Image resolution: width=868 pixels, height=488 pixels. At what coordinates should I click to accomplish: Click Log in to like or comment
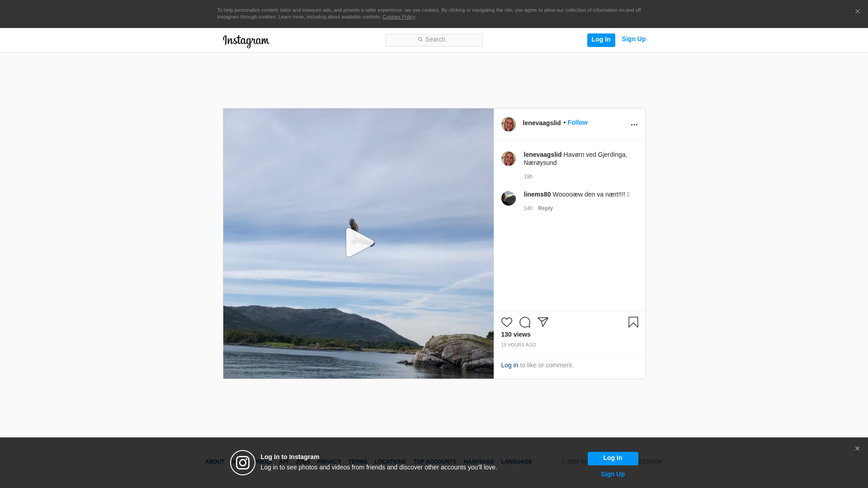(509, 365)
